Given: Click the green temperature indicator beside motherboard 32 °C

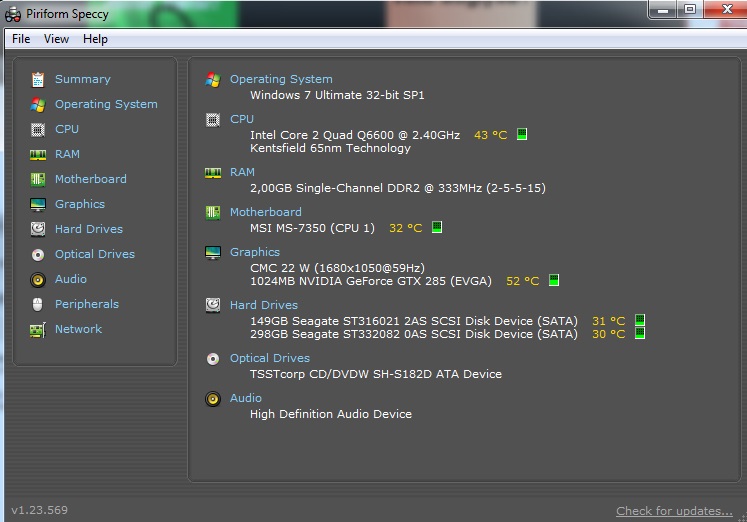Looking at the screenshot, I should 437,227.
